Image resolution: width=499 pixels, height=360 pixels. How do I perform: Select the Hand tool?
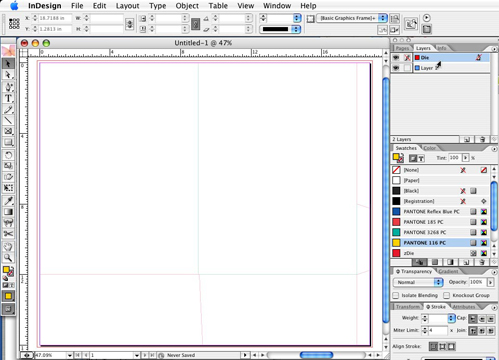[x=8, y=246]
